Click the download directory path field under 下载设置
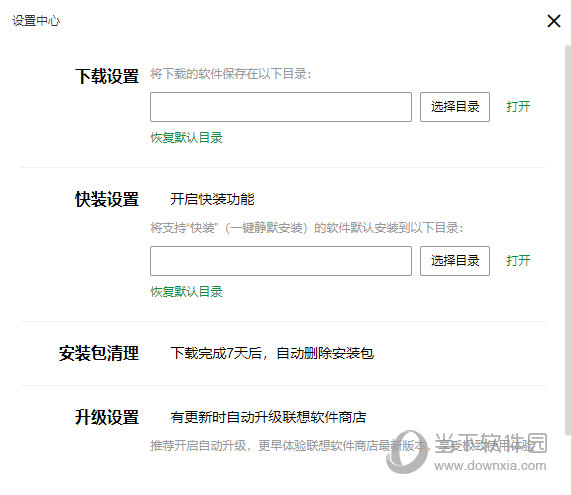The height and width of the screenshot is (495, 571). [x=281, y=107]
